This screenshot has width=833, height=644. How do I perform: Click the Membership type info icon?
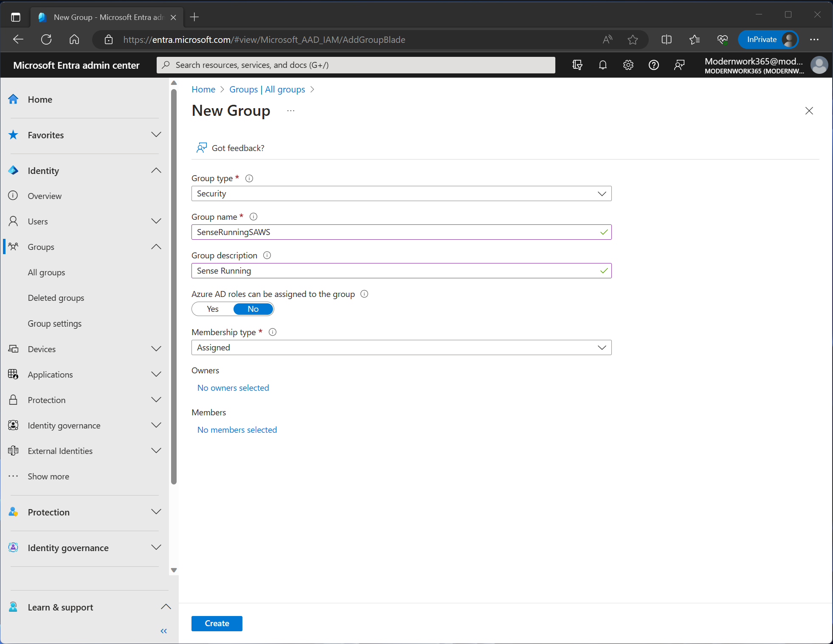point(273,332)
